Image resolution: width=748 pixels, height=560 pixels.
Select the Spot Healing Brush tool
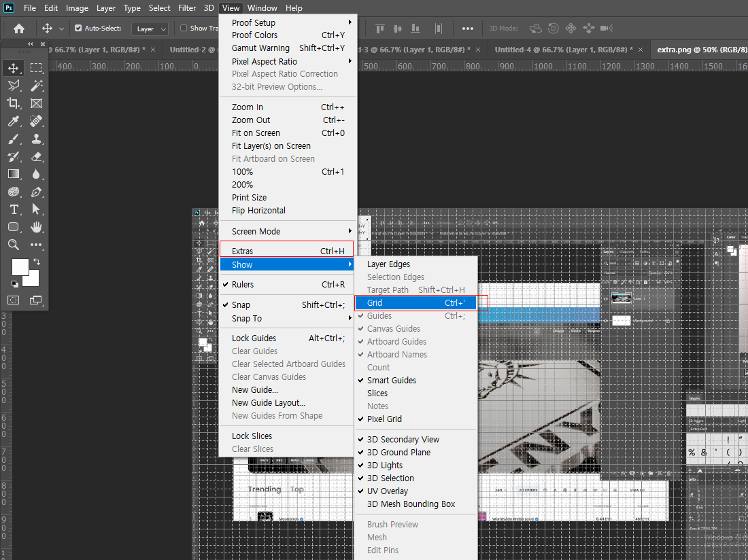pos(36,121)
